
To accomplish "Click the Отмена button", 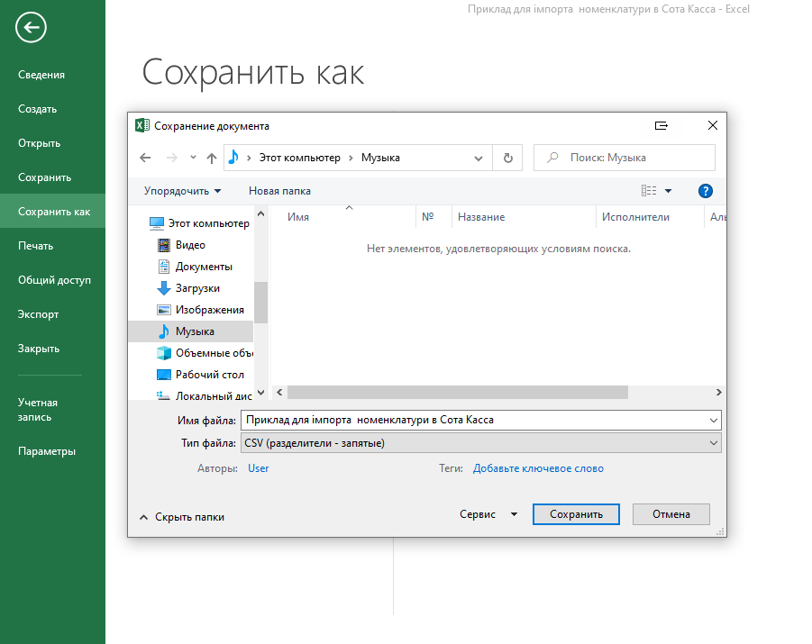I will click(x=671, y=514).
